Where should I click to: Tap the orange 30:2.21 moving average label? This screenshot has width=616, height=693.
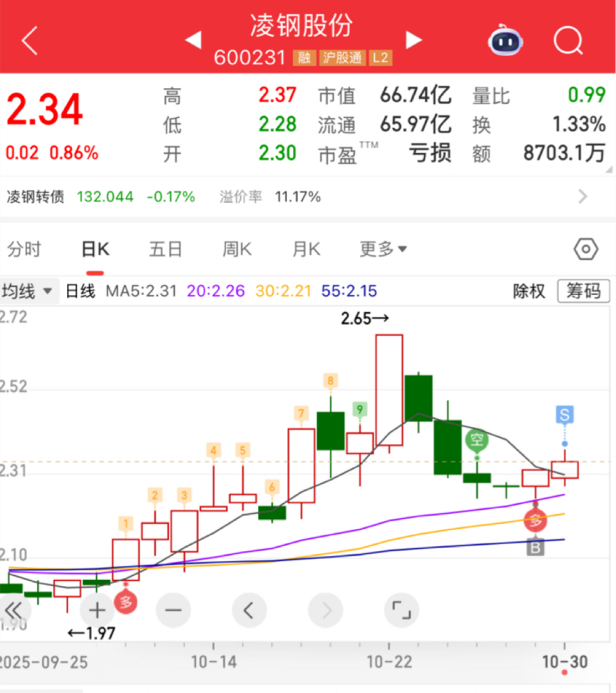coord(284,291)
